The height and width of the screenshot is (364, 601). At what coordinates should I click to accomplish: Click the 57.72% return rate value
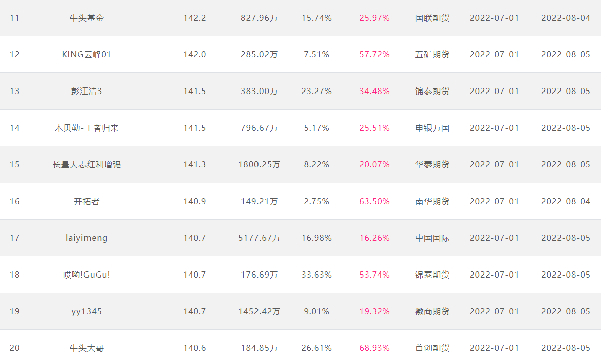(x=375, y=54)
